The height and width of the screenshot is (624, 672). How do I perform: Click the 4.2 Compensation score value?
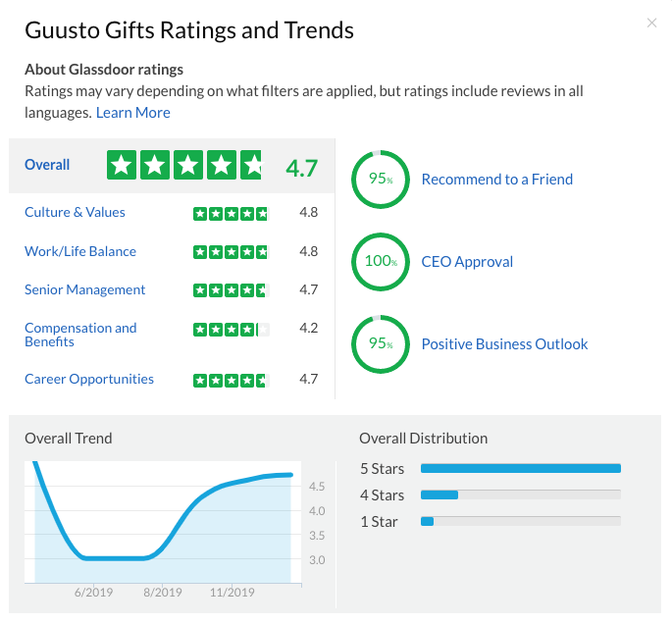309,329
